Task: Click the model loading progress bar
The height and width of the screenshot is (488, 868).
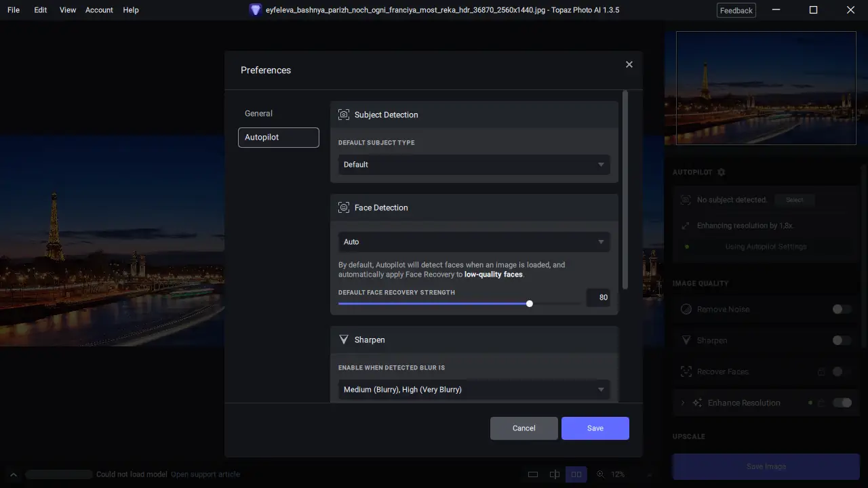Action: tap(58, 474)
